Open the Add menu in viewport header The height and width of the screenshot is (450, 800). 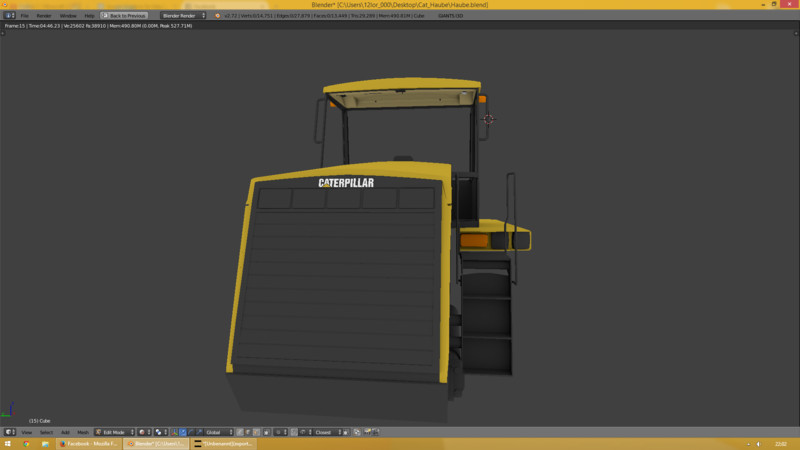click(65, 432)
